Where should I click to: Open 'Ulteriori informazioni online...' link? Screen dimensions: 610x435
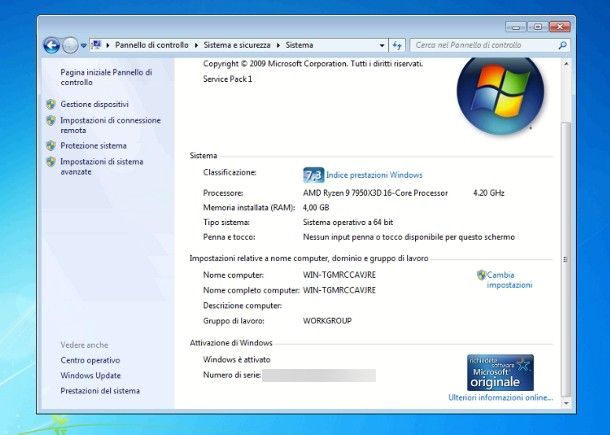coord(501,398)
